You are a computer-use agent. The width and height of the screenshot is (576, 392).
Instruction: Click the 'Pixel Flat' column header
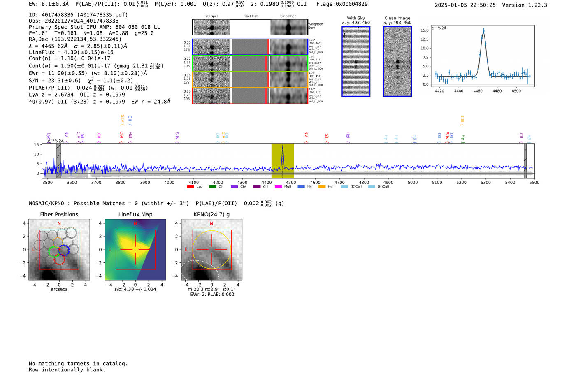click(x=251, y=16)
